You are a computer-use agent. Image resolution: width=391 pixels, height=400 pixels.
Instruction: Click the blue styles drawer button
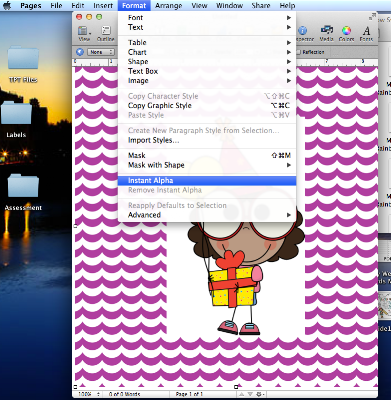coord(80,52)
